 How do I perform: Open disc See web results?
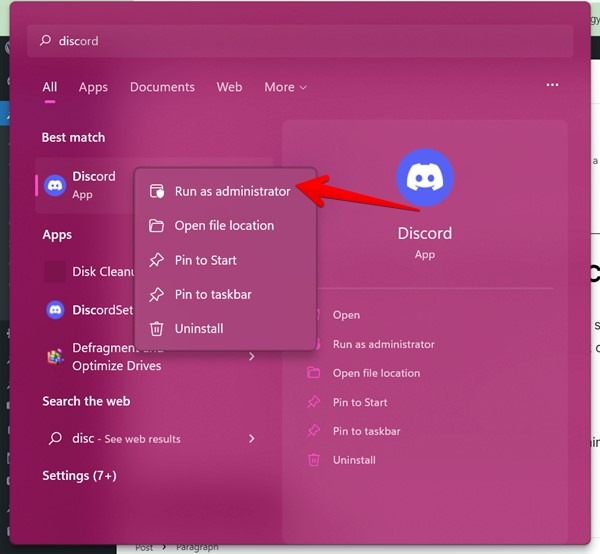click(153, 438)
